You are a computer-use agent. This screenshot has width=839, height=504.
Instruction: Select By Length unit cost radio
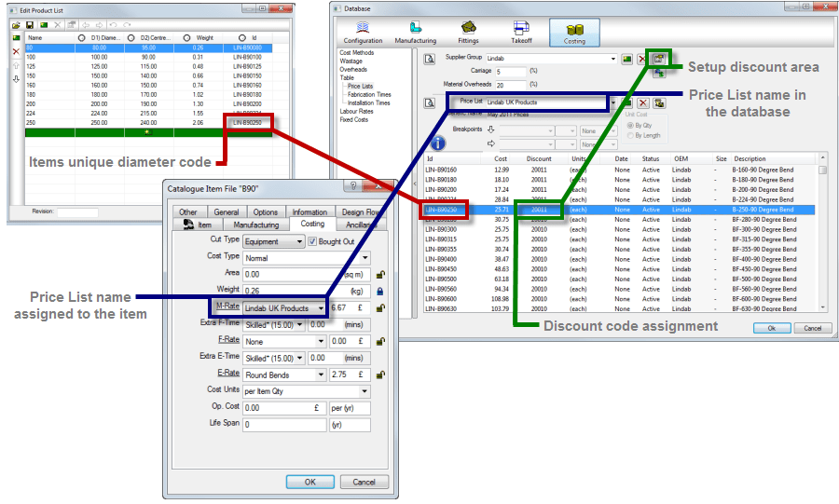click(630, 136)
